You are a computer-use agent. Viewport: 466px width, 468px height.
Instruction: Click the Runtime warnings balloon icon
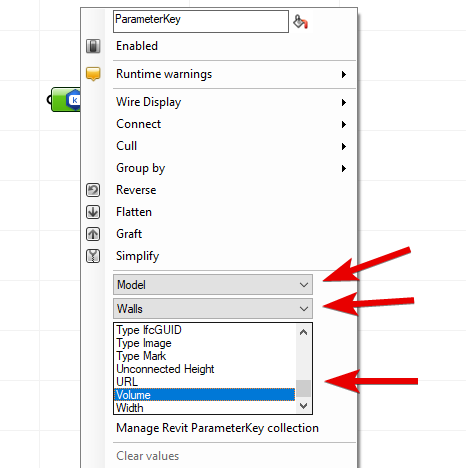(x=93, y=74)
